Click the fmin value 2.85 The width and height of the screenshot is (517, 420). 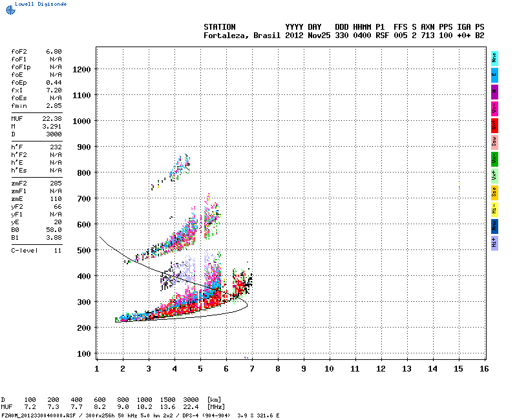[54, 106]
